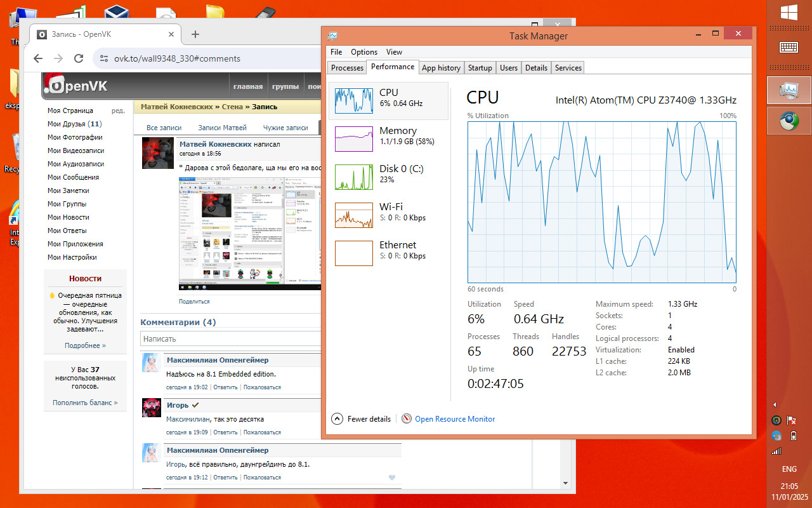Collapse Task Manager with Fewer details

pos(362,418)
